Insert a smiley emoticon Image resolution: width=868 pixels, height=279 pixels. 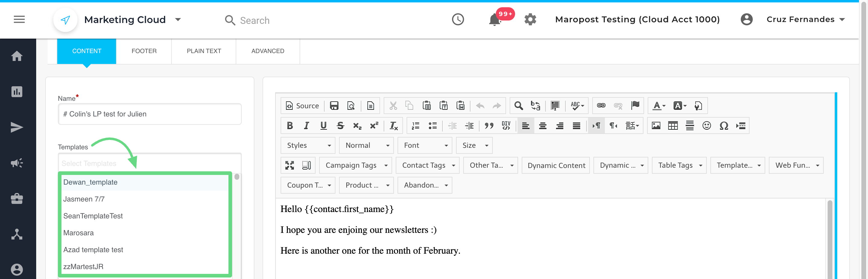(706, 126)
